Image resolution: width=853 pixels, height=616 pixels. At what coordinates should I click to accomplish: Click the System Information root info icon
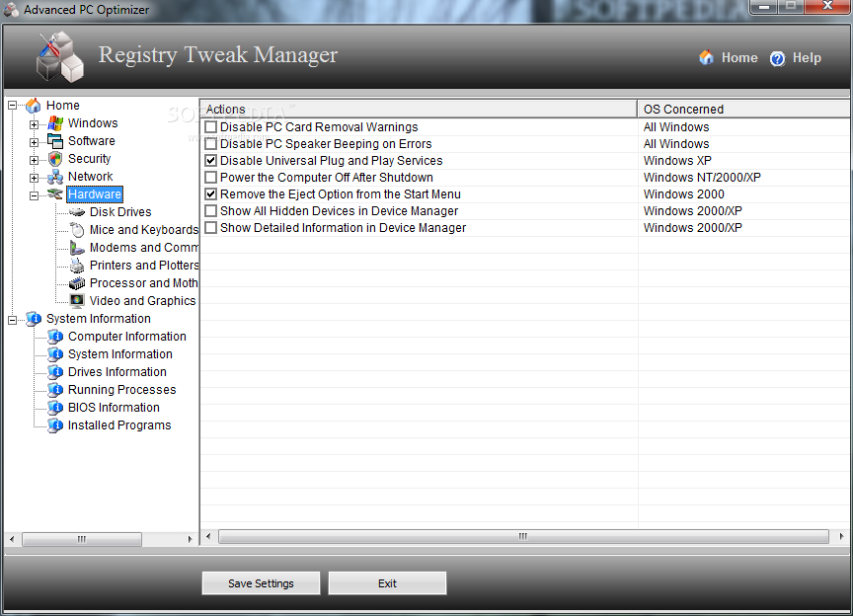(34, 319)
